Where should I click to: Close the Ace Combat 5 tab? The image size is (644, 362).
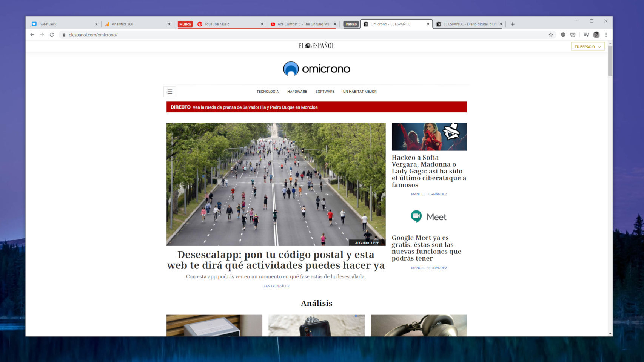tap(335, 24)
